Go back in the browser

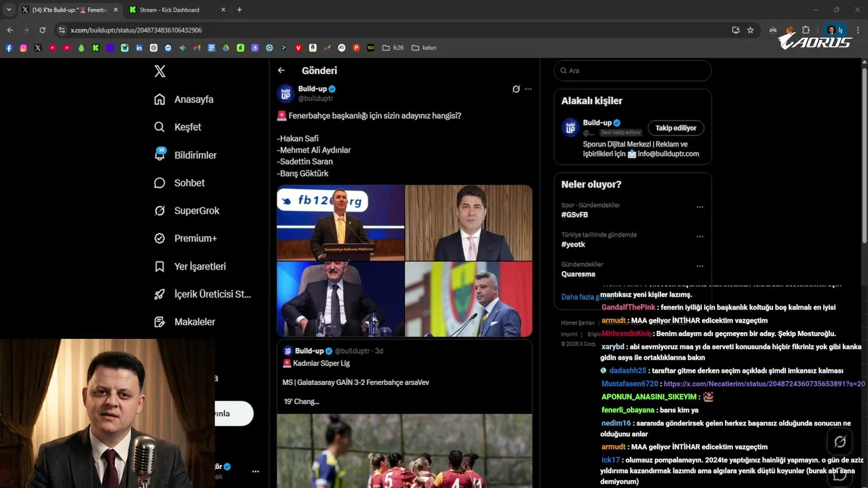(x=9, y=30)
